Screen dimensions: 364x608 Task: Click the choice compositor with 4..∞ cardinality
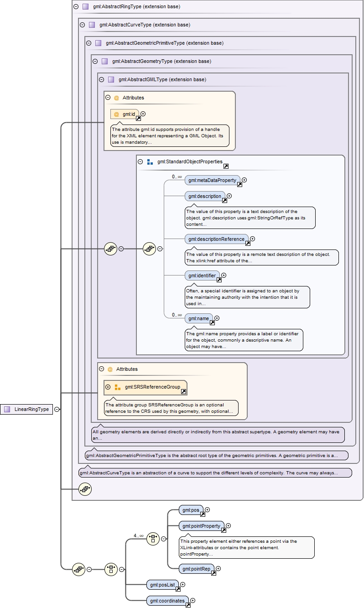(x=153, y=539)
